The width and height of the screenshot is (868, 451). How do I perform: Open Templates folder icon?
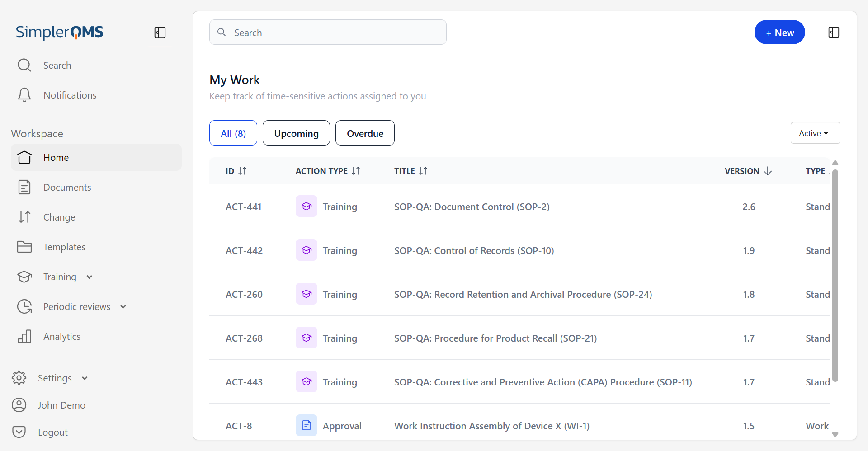pos(24,247)
